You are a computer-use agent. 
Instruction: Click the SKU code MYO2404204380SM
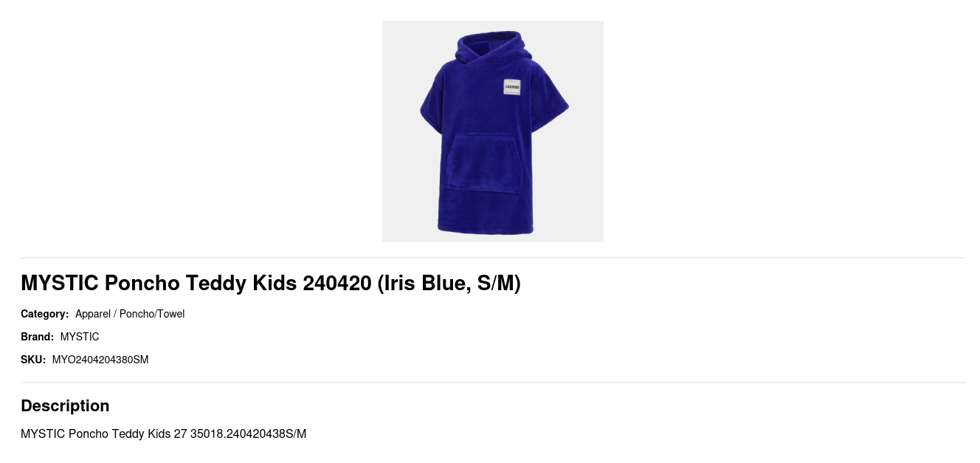[100, 360]
